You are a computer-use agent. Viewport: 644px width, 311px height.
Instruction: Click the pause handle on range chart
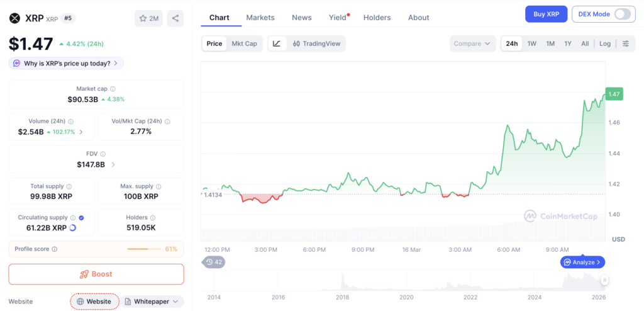coord(604,280)
